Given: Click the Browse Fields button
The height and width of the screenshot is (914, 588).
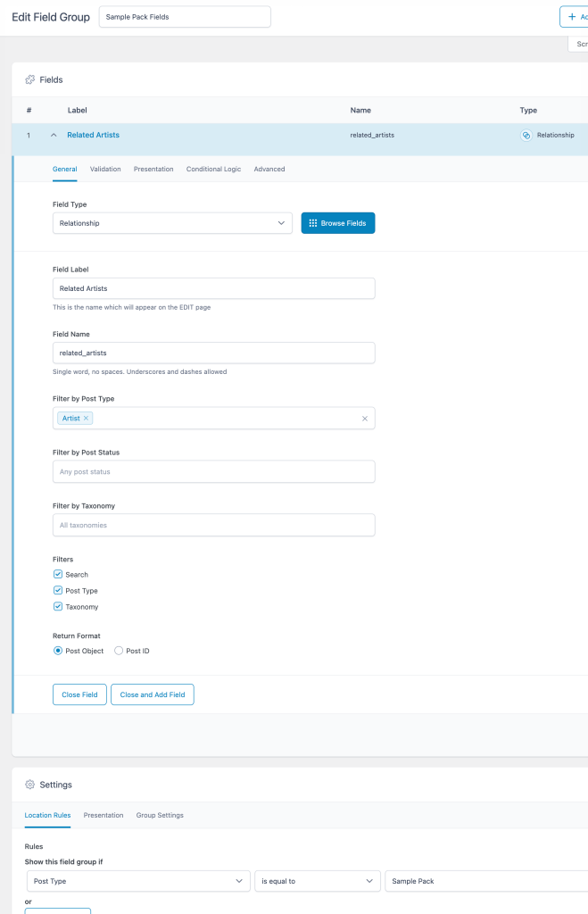Looking at the screenshot, I should [337, 223].
